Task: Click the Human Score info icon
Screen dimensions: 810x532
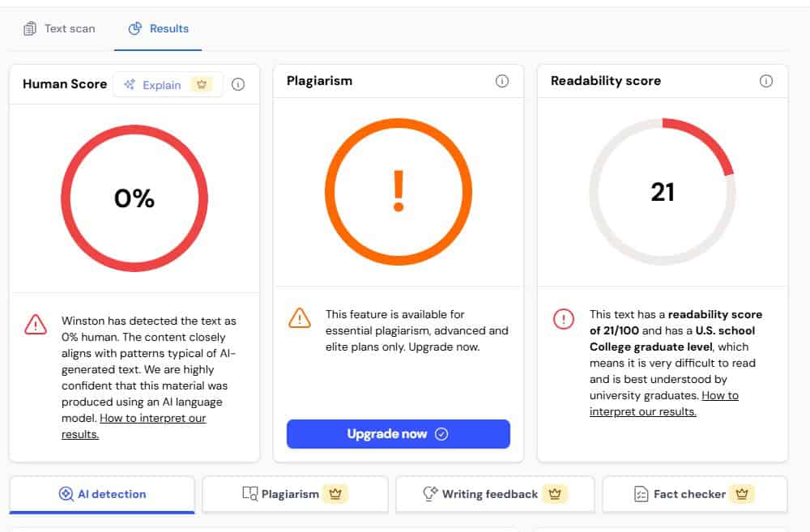Action: click(238, 84)
